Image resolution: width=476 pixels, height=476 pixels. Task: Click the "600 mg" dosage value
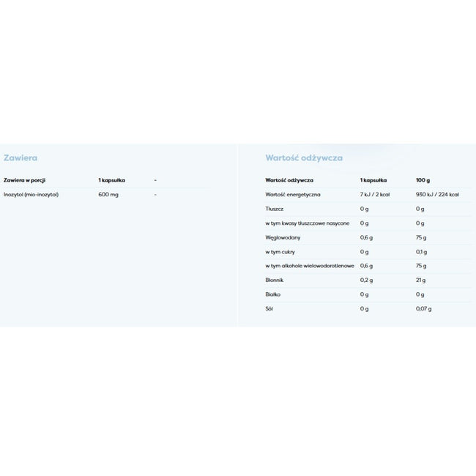(108, 194)
